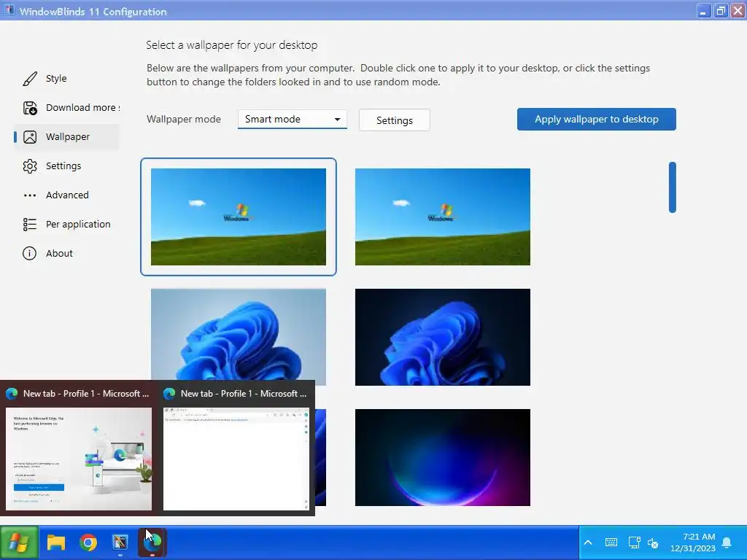The width and height of the screenshot is (747, 560).
Task: Open the Advanced section
Action: coord(67,195)
